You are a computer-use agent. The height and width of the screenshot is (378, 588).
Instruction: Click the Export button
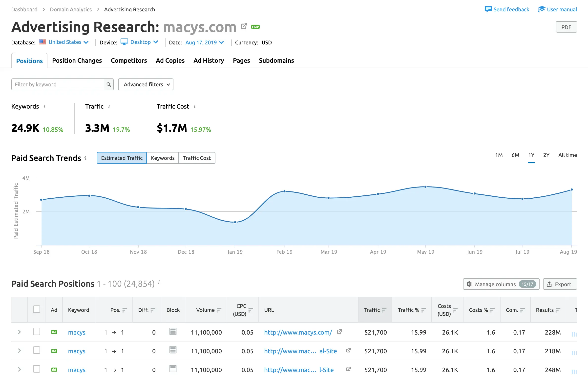pyautogui.click(x=560, y=284)
